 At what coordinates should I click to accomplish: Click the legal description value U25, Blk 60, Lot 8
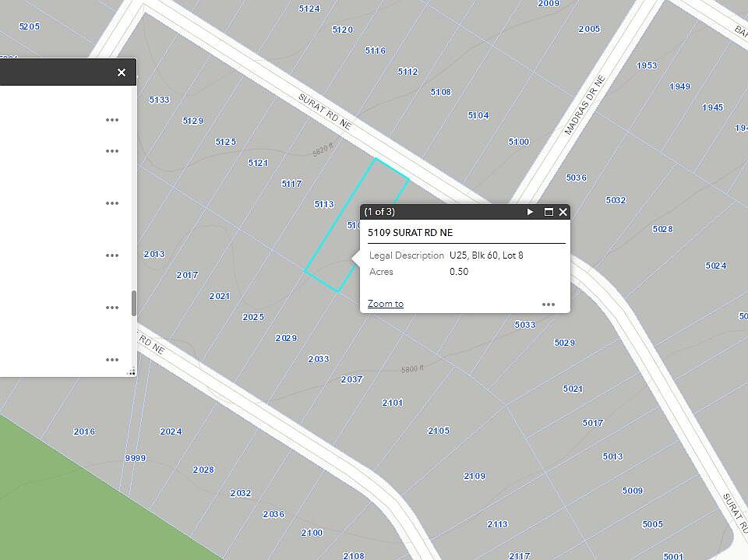click(x=486, y=255)
